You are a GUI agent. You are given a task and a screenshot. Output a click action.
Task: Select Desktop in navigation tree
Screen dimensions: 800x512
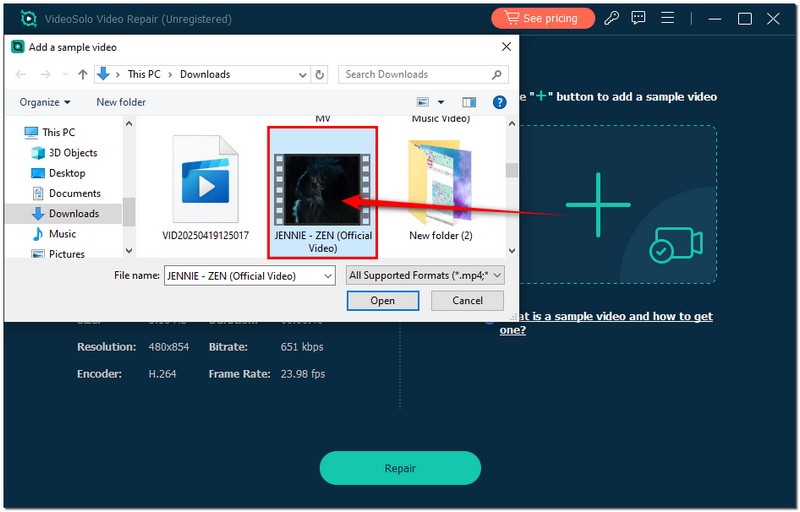(58, 173)
